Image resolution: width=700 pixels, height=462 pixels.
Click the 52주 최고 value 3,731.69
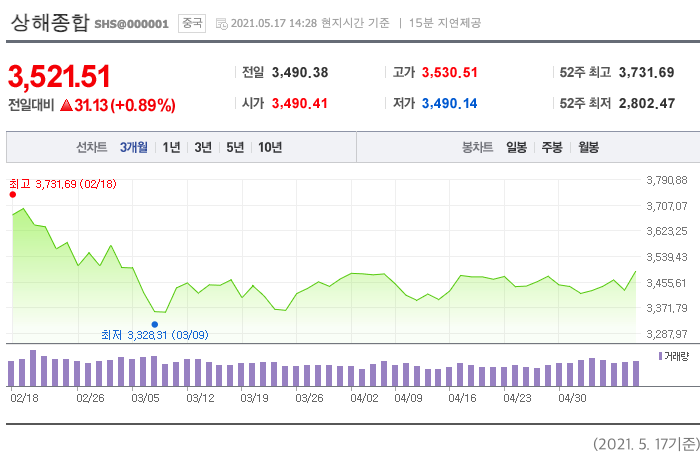point(646,72)
